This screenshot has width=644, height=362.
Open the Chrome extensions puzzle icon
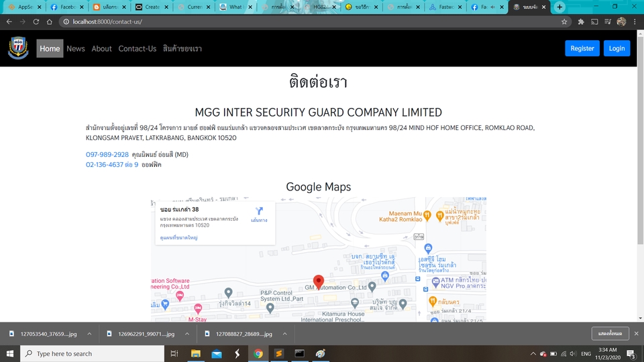tap(581, 21)
